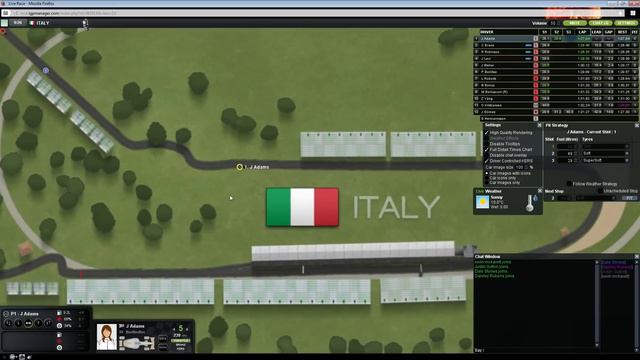The width and height of the screenshot is (640, 360).
Task: Close the Pit Strategy panel
Action: point(637,125)
